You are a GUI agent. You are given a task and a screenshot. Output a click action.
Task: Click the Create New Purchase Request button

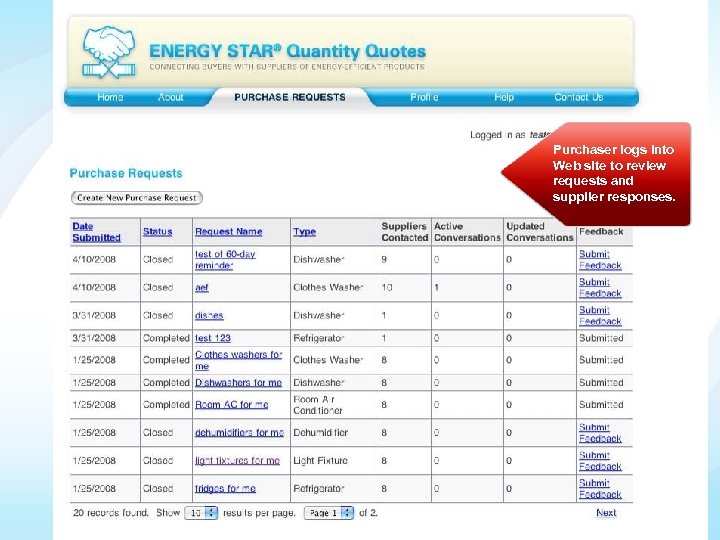coord(137,198)
